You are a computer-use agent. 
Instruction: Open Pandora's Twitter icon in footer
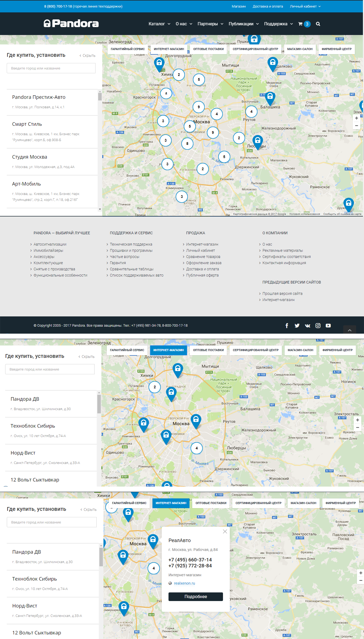tap(297, 326)
